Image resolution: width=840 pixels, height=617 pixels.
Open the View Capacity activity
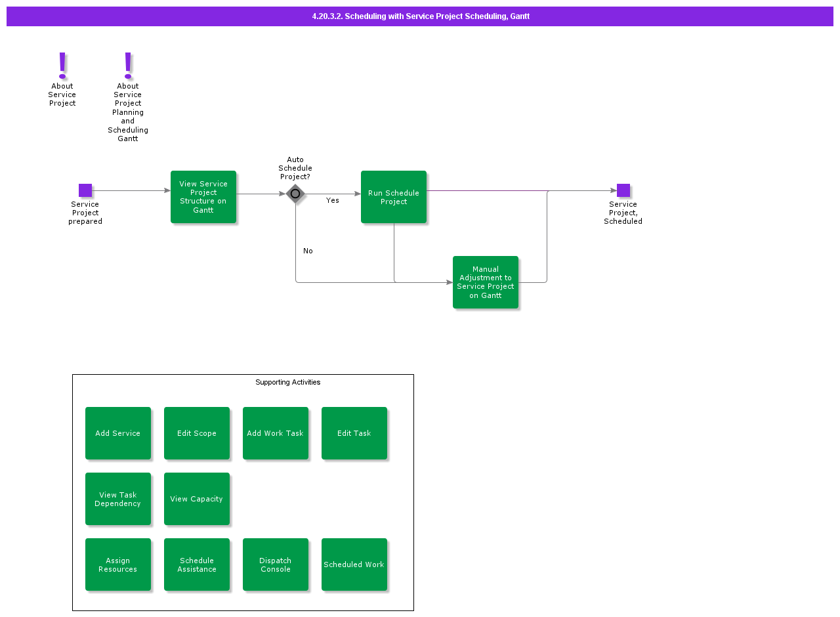click(x=196, y=499)
